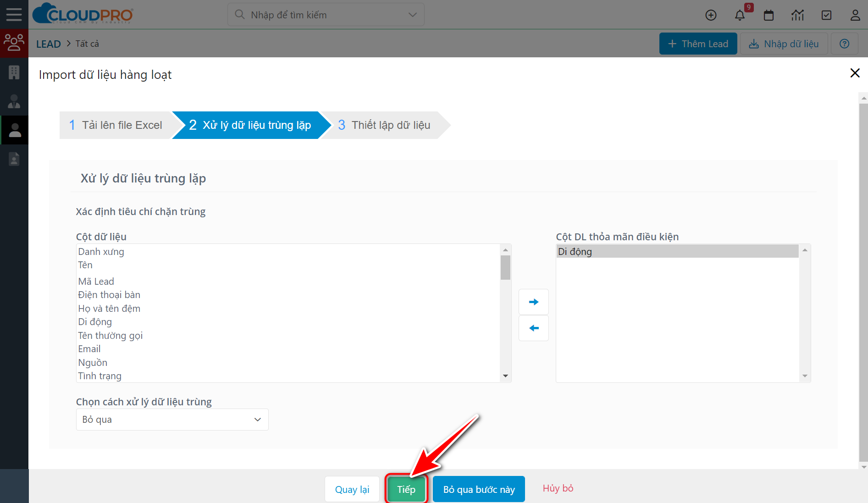Select 'Di động' in left column list
Image resolution: width=868 pixels, height=503 pixels.
point(288,322)
